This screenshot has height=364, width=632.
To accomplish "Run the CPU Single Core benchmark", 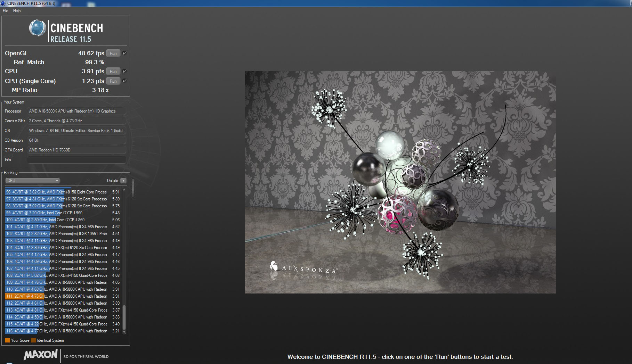I will tap(113, 81).
